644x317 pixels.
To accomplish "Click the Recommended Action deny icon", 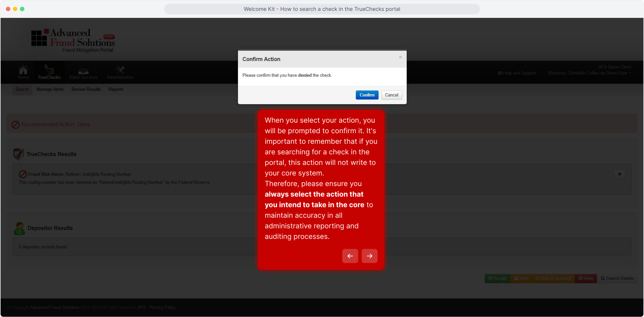I will [x=16, y=125].
